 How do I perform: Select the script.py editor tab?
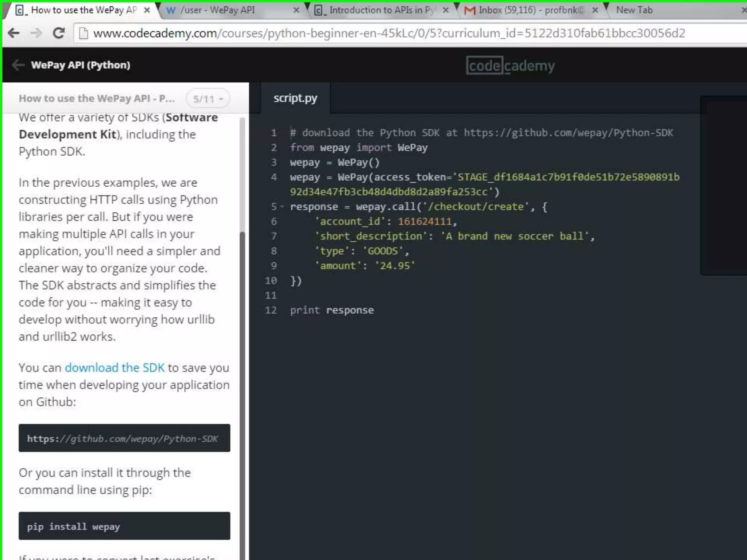(x=295, y=98)
